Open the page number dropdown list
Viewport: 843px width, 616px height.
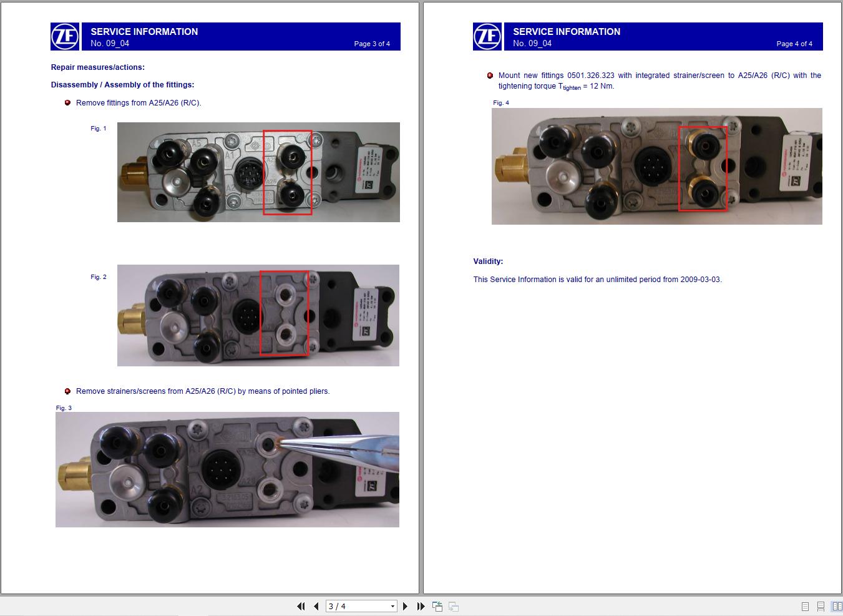[392, 606]
